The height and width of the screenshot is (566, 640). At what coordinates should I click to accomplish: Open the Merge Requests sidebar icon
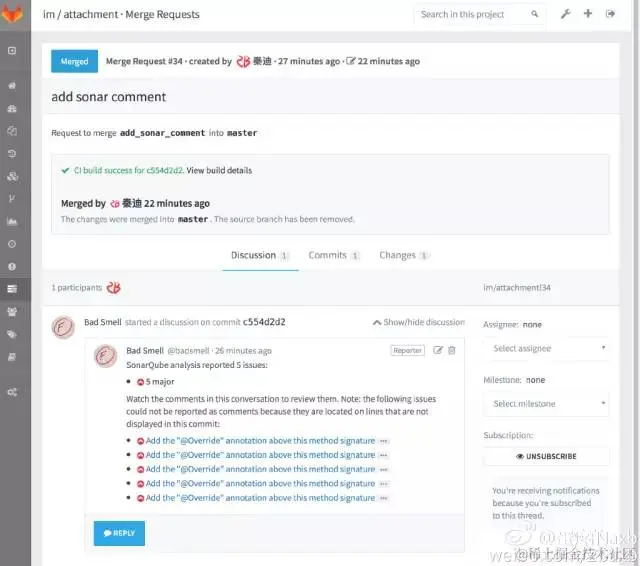[x=12, y=289]
